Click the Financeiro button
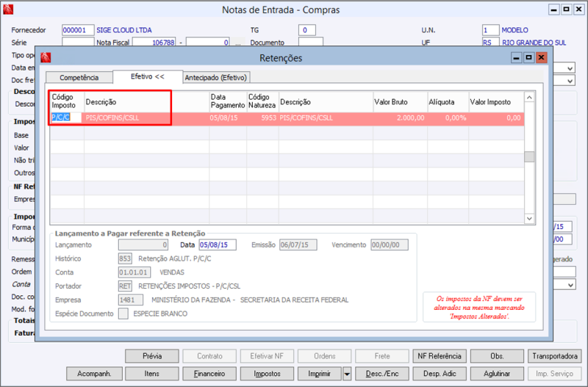Viewport: 588px width, 387px height. pyautogui.click(x=209, y=374)
